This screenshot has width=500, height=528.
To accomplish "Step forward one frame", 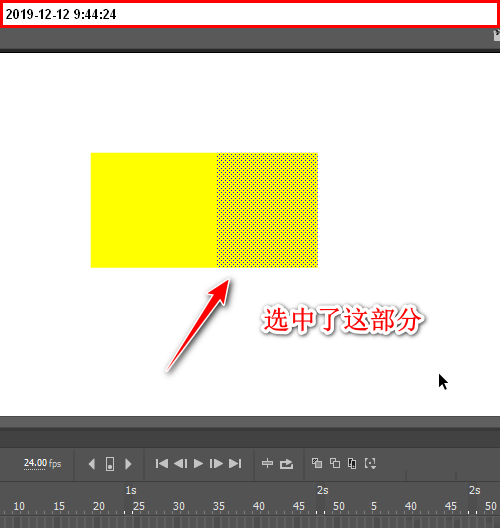I will (x=216, y=464).
